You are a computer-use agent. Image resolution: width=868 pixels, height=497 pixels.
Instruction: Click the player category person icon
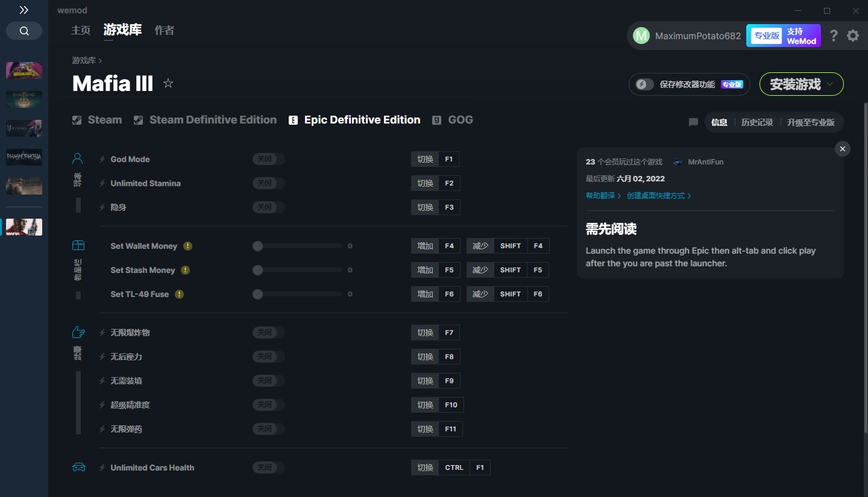(78, 158)
